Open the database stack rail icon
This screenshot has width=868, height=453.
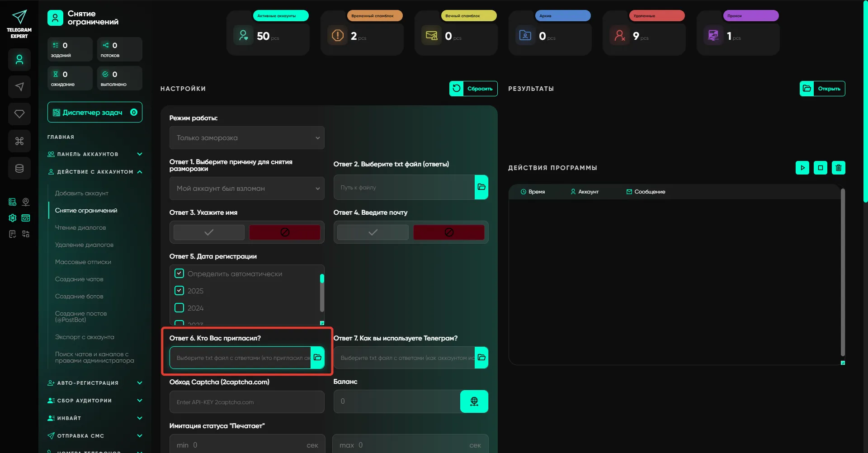(19, 168)
